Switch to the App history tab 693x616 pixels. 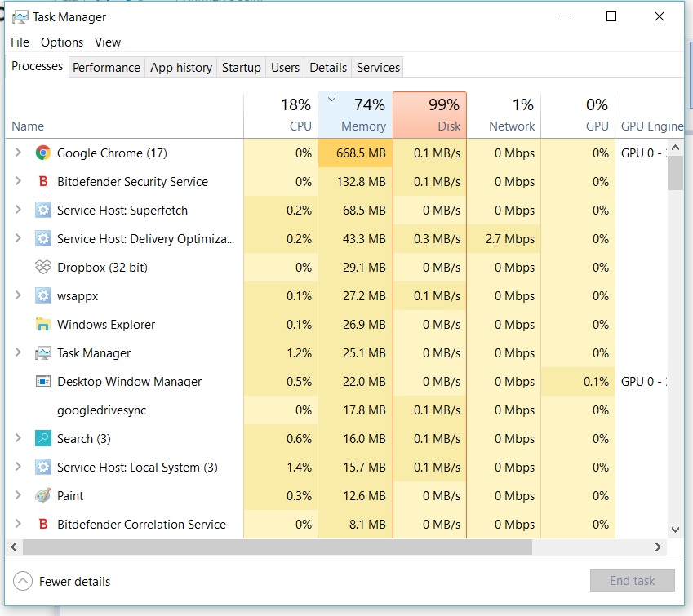coord(181,68)
